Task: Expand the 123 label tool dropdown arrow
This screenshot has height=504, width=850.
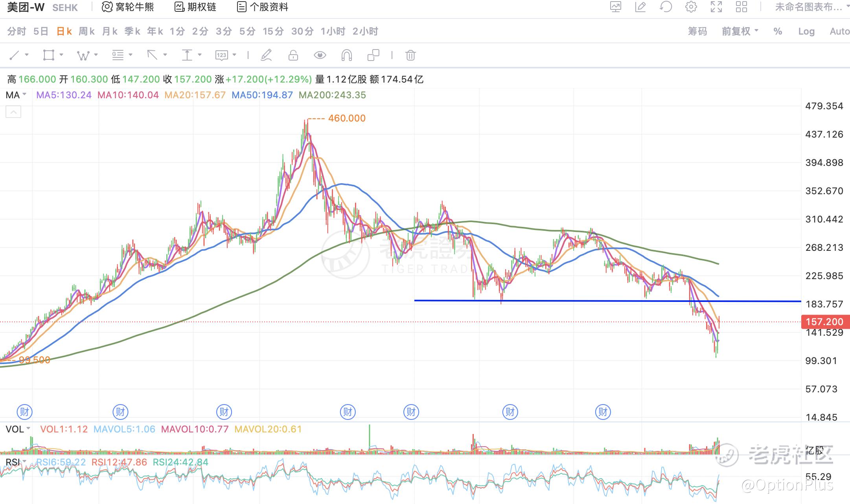Action: point(234,55)
